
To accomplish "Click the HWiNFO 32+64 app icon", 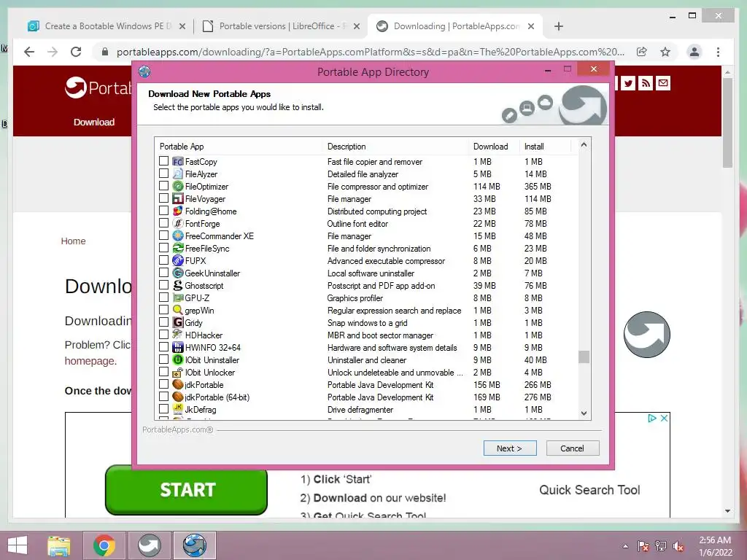I will point(178,347).
